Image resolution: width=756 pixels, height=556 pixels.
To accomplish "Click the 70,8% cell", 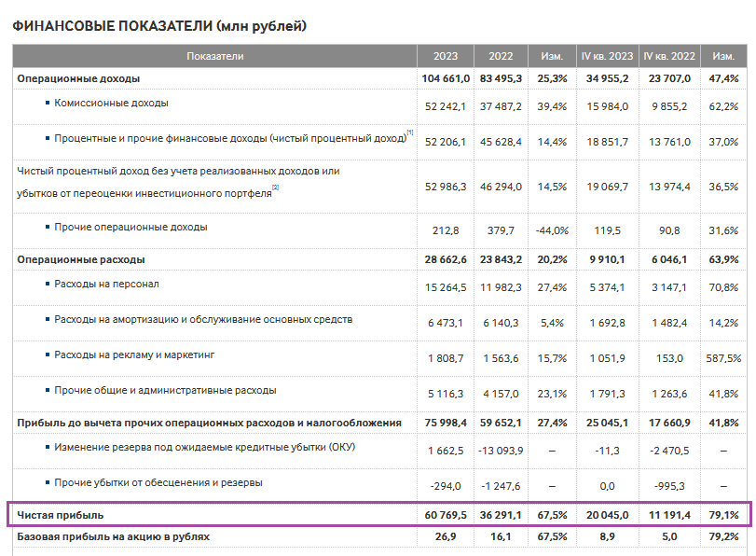I will (x=723, y=287).
